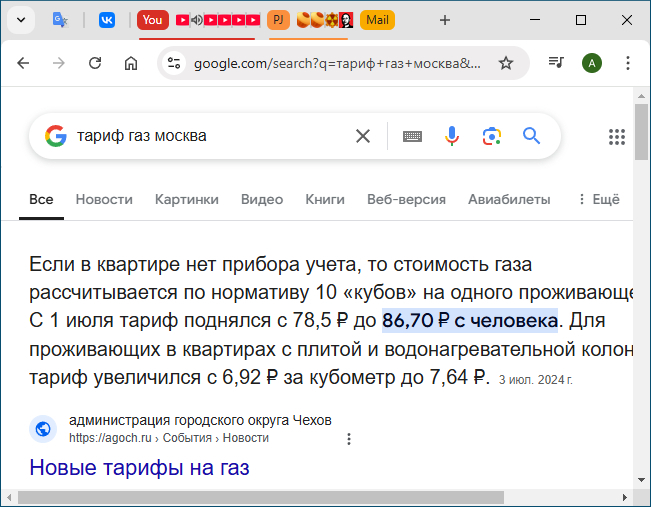The image size is (651, 507).
Task: Switch to the 'Авиабилеты' results tab
Action: (509, 200)
